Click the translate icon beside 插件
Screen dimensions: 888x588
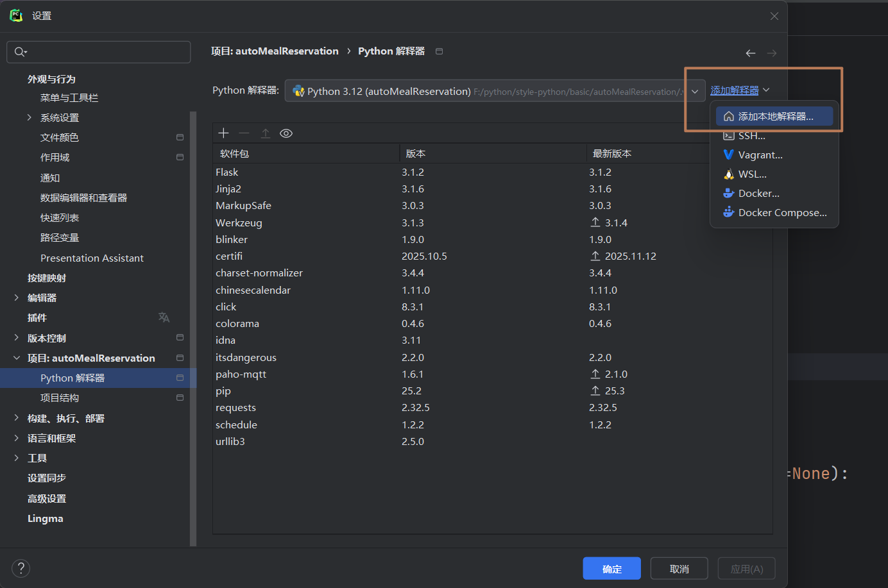tap(164, 317)
